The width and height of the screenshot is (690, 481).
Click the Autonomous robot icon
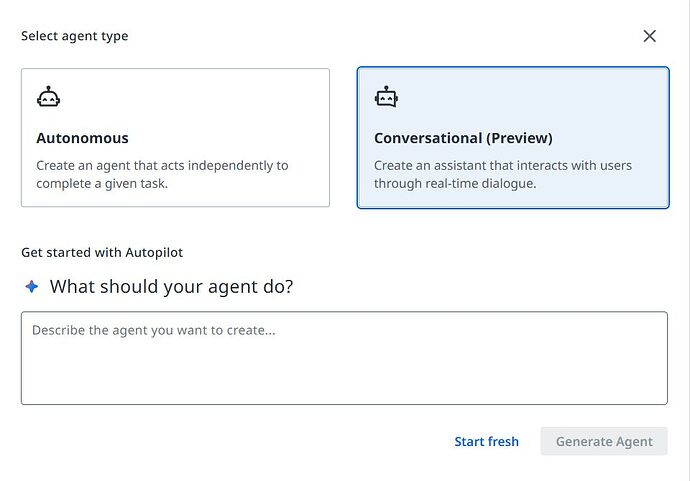(x=48, y=97)
